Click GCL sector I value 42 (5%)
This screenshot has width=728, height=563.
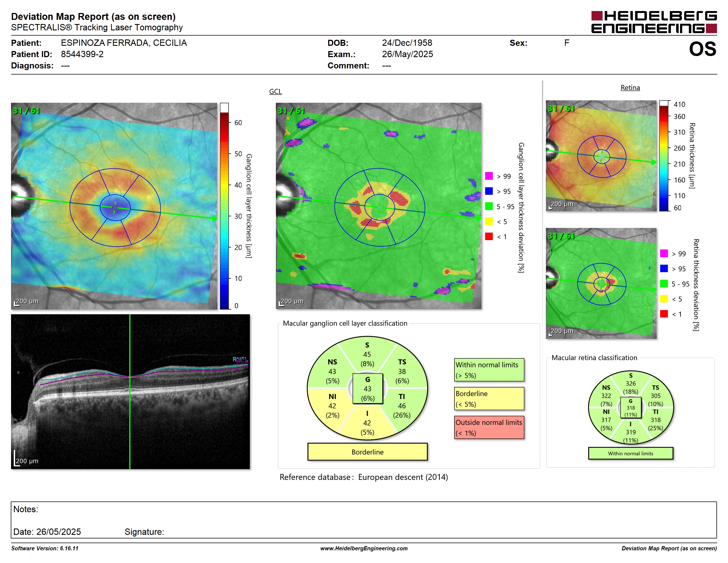pos(367,423)
